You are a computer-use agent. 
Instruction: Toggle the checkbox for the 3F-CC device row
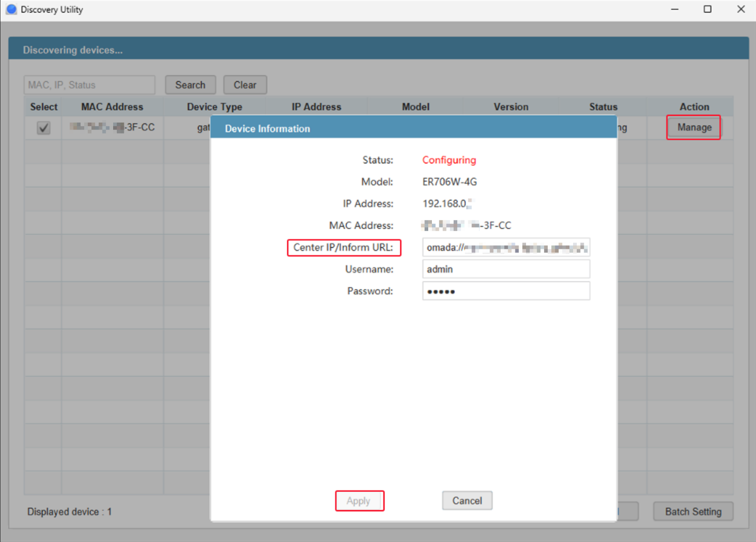[43, 128]
